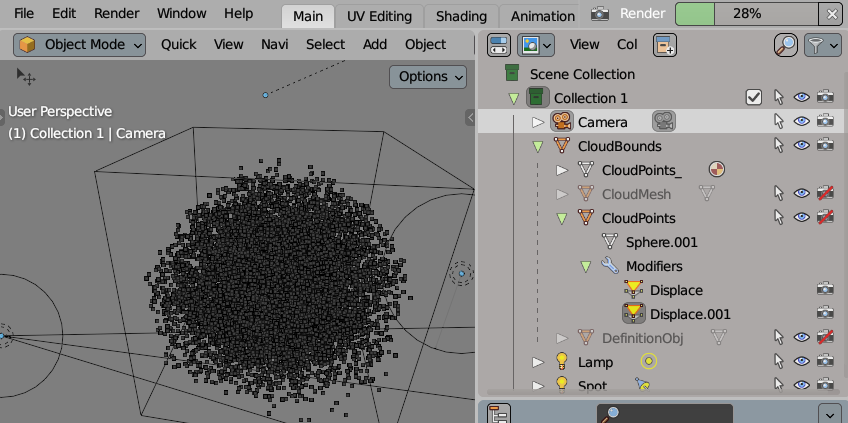Switch to the UV Editing tab
The image size is (848, 423).
coord(379,16)
